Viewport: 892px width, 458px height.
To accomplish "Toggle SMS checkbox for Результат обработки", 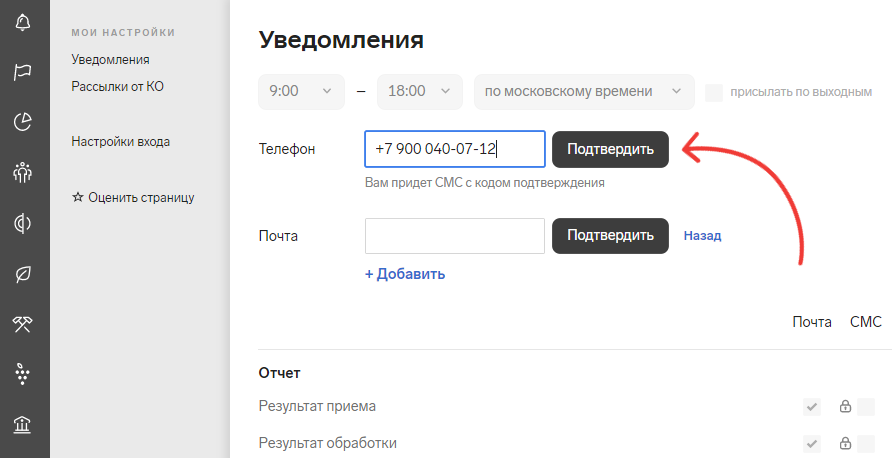I will [866, 443].
